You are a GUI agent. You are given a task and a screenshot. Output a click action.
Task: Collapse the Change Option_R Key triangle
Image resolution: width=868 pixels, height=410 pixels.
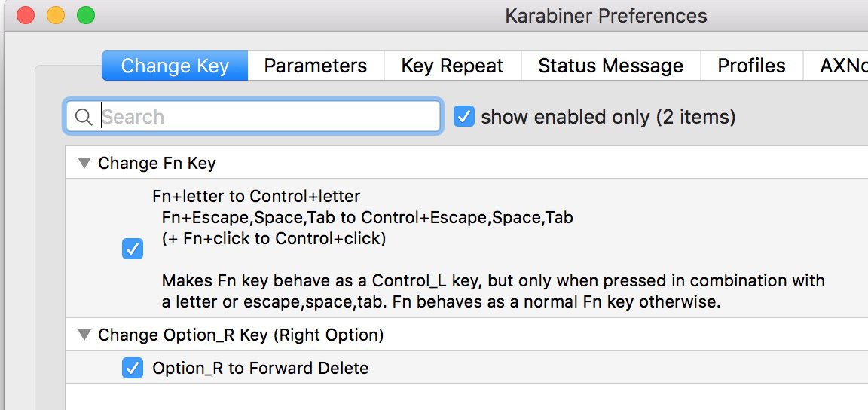[84, 335]
